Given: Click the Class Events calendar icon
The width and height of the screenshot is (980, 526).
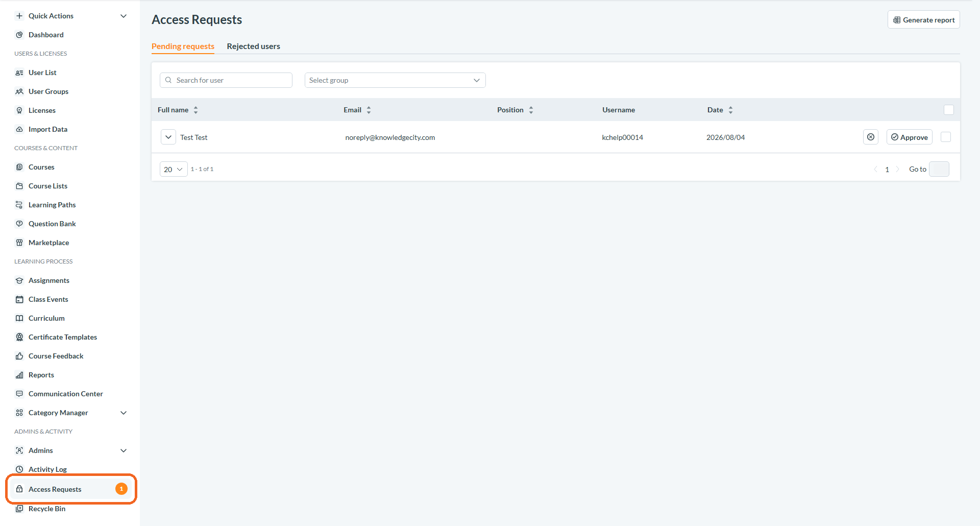Looking at the screenshot, I should [x=19, y=299].
